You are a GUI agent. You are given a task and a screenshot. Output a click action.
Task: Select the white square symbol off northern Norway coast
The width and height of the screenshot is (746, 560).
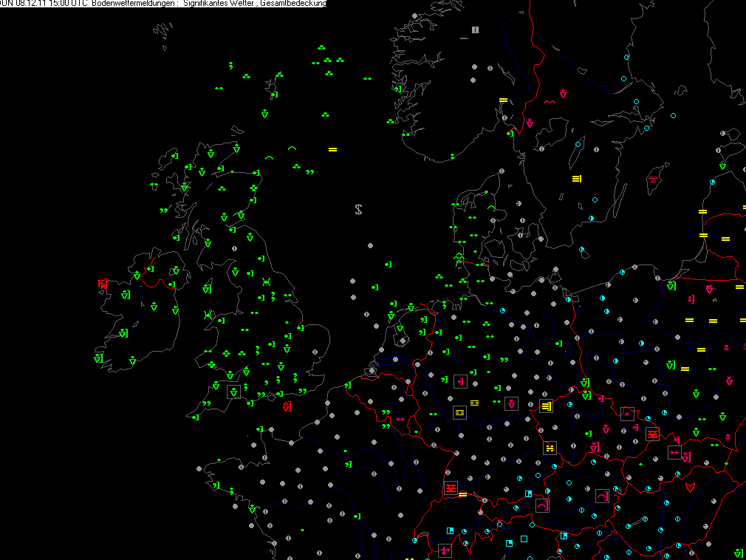(475, 30)
